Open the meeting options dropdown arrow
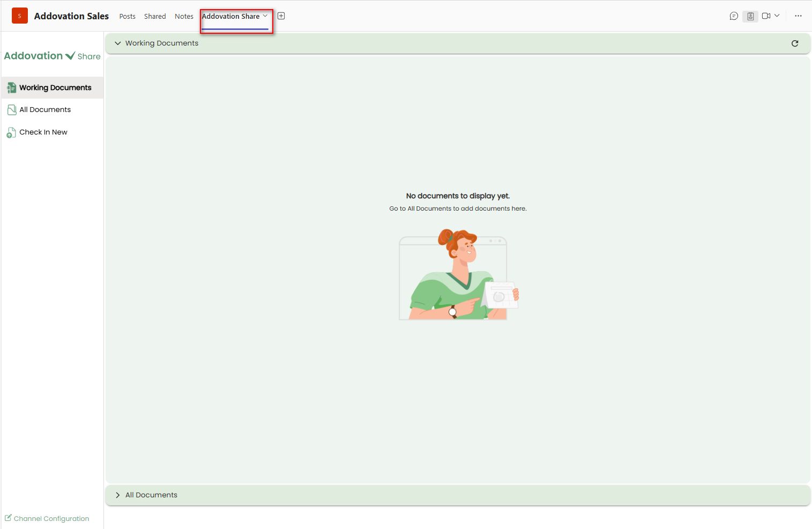The width and height of the screenshot is (812, 529). click(x=777, y=16)
